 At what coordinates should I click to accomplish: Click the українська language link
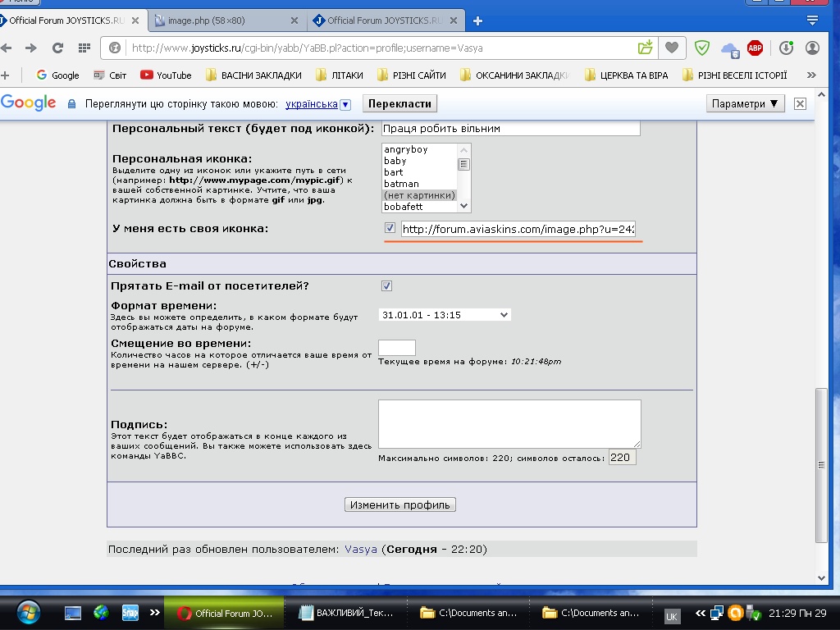(311, 104)
